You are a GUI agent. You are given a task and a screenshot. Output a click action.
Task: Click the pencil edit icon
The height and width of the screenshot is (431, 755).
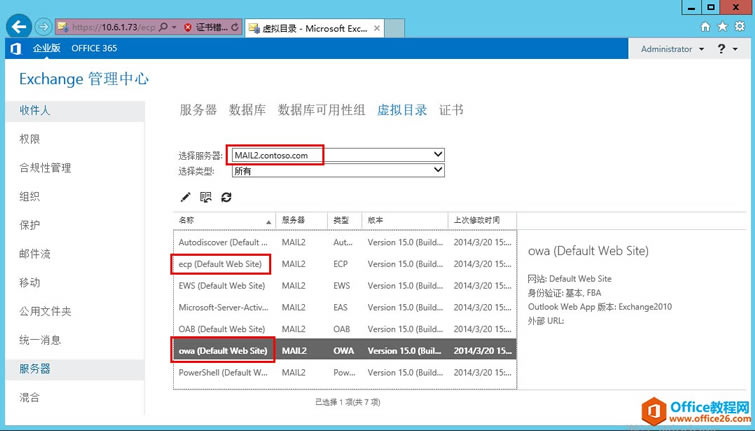pyautogui.click(x=185, y=197)
